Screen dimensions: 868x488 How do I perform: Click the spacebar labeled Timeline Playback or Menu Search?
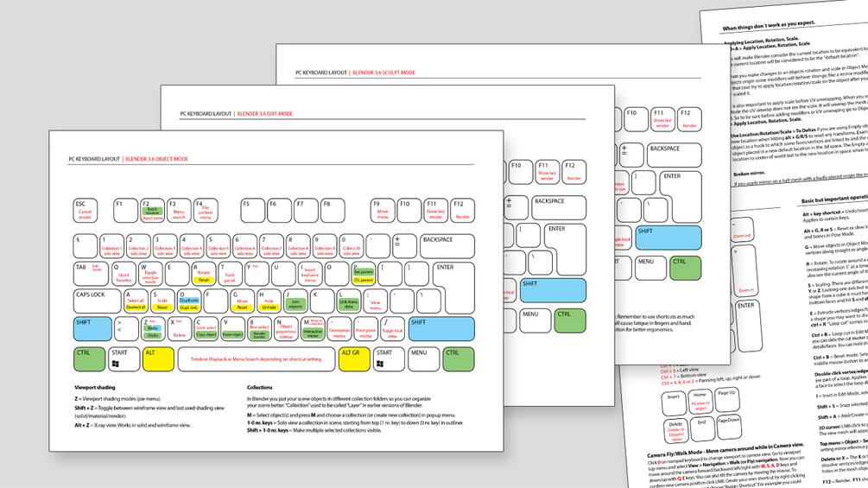(x=257, y=359)
